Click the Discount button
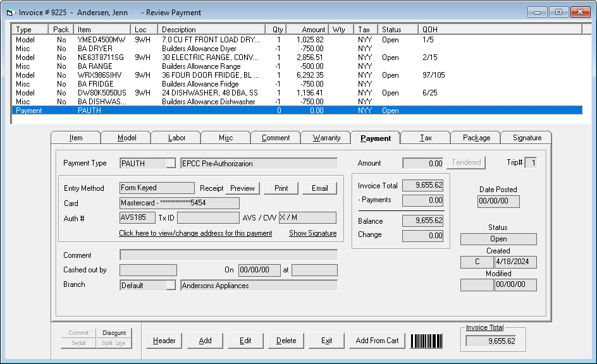 pyautogui.click(x=114, y=333)
